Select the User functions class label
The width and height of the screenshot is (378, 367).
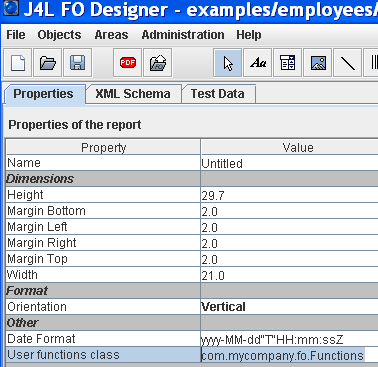(x=103, y=355)
